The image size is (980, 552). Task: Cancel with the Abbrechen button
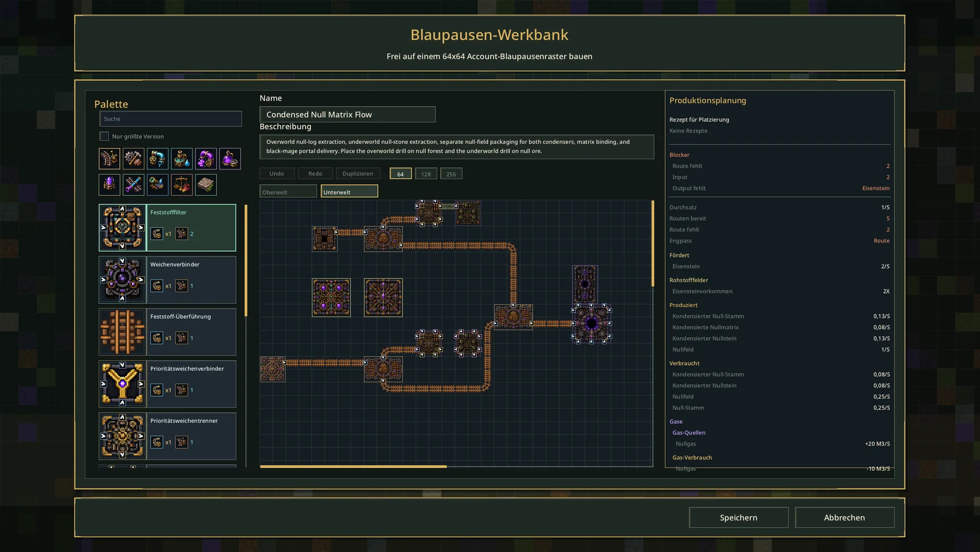click(x=844, y=517)
